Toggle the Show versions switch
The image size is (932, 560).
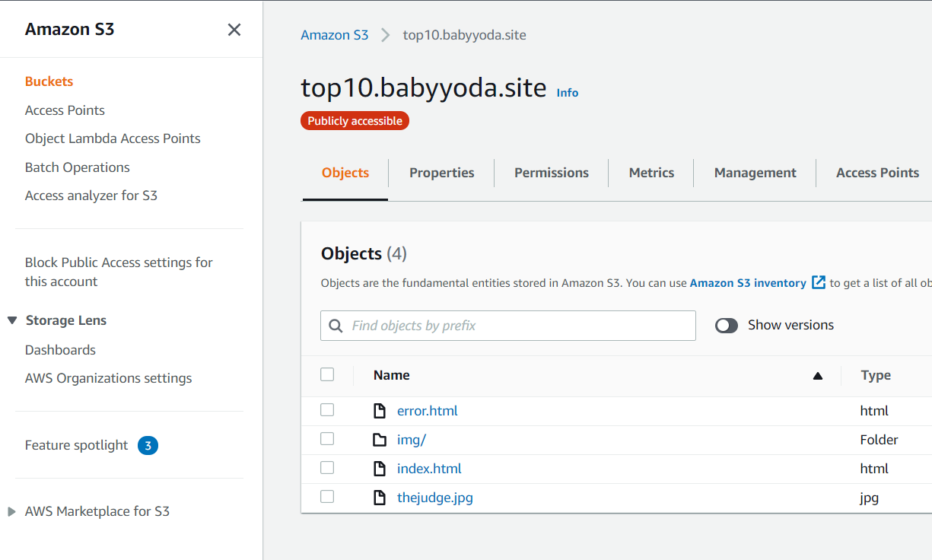coord(727,326)
